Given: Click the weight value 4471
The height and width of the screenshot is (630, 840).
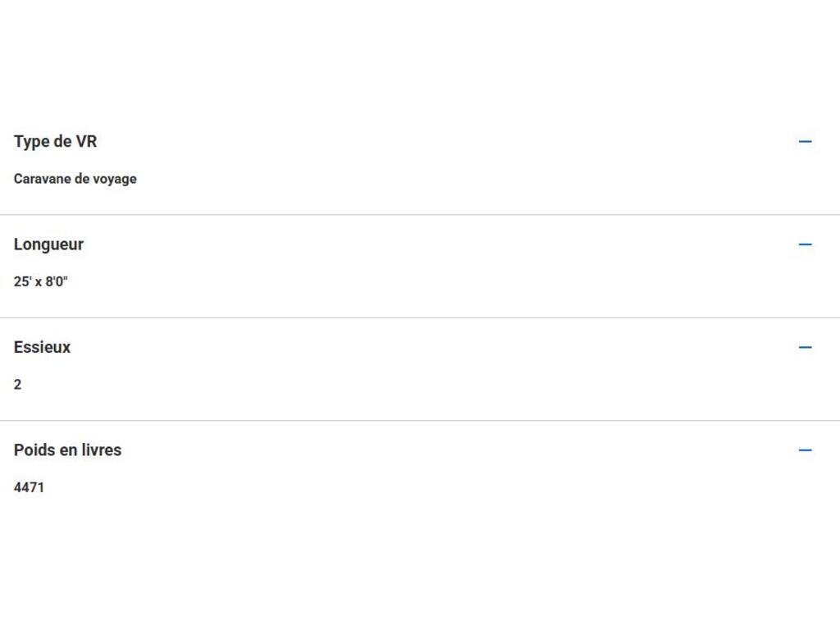Looking at the screenshot, I should [29, 487].
